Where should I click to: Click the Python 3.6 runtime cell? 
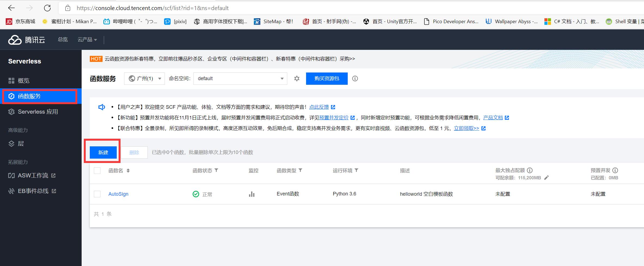344,194
